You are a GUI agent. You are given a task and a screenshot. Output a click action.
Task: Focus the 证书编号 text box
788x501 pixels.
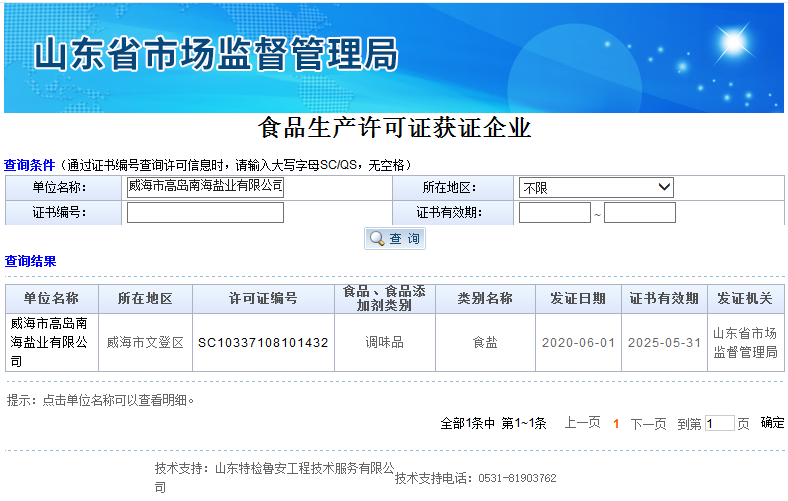(x=205, y=212)
